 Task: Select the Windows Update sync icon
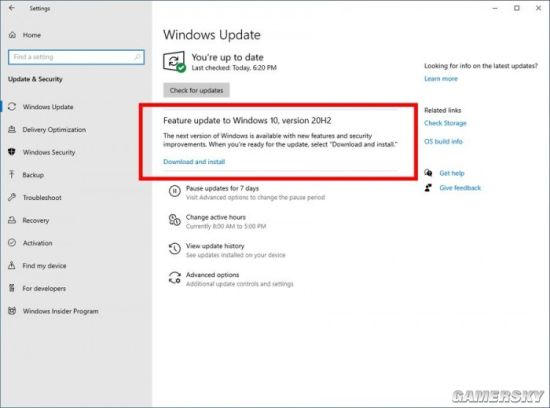12,107
